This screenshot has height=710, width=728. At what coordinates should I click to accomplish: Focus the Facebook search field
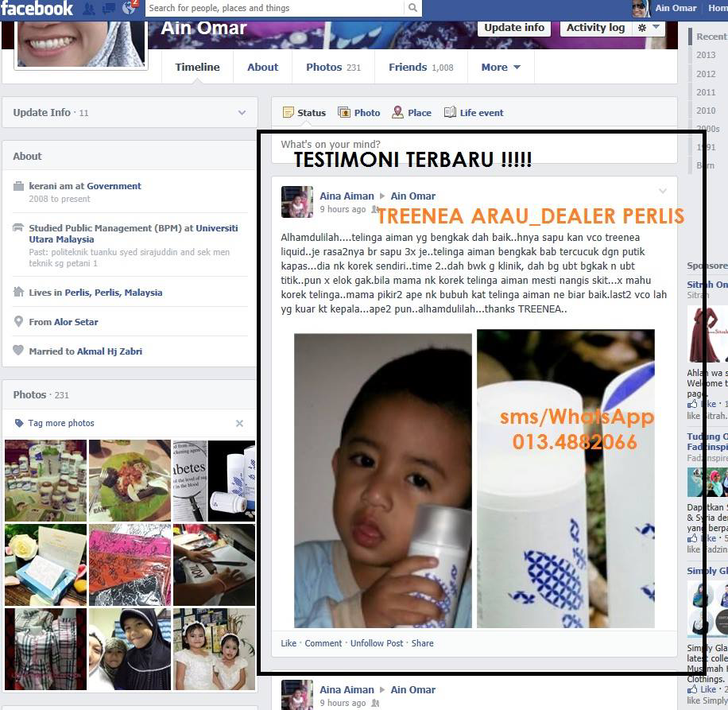pyautogui.click(x=275, y=8)
